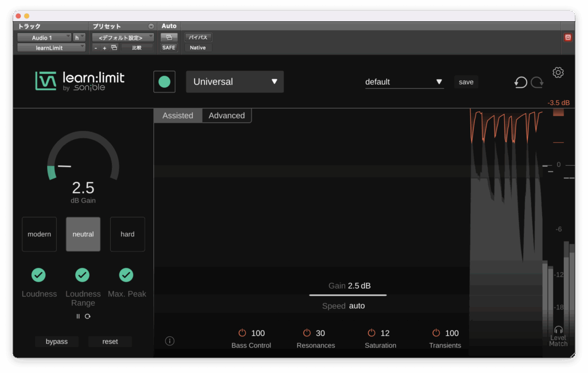Switch to the Assisted tab
This screenshot has height=373, width=588.
pyautogui.click(x=178, y=115)
